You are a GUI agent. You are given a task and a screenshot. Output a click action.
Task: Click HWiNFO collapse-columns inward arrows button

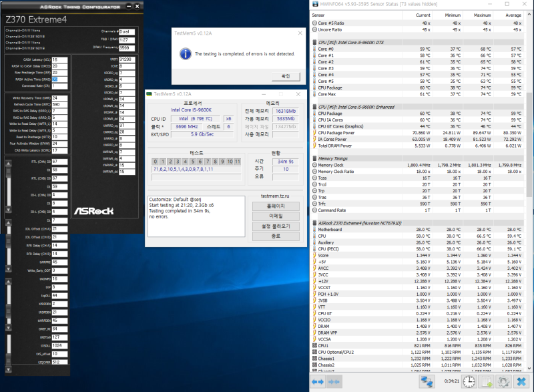click(334, 382)
